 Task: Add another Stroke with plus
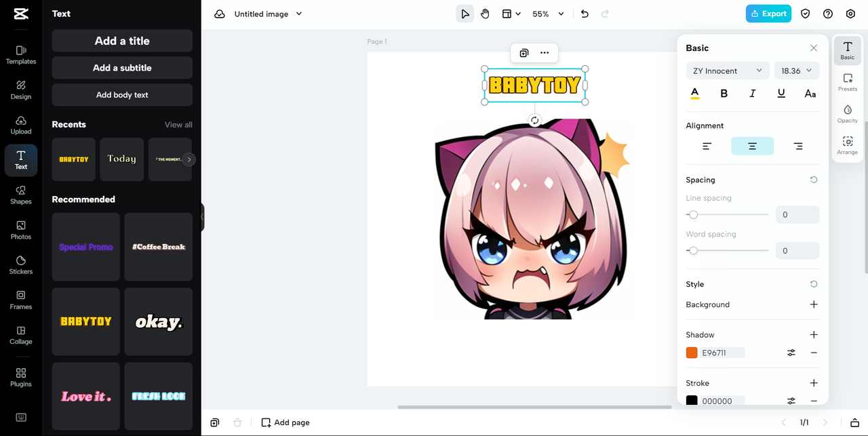tap(814, 383)
